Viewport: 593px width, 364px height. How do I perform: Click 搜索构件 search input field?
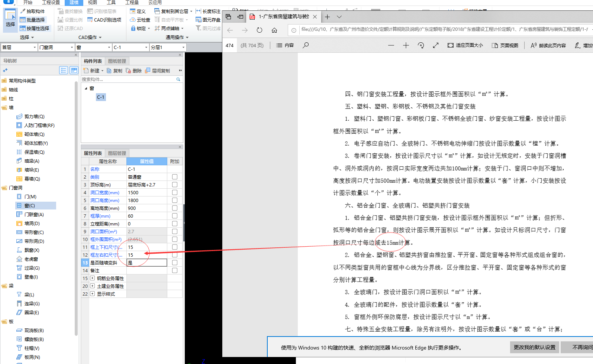pos(128,79)
